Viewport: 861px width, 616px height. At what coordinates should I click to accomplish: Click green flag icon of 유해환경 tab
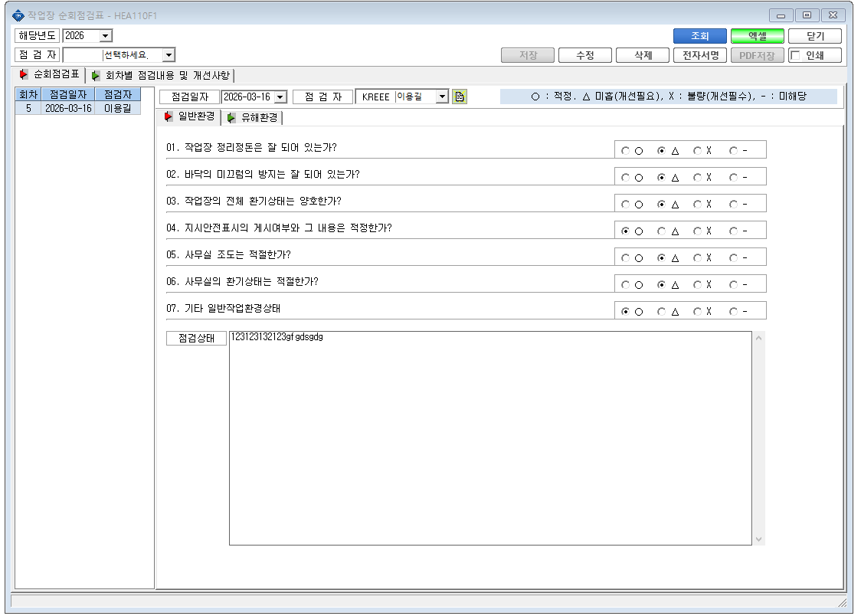coord(231,117)
